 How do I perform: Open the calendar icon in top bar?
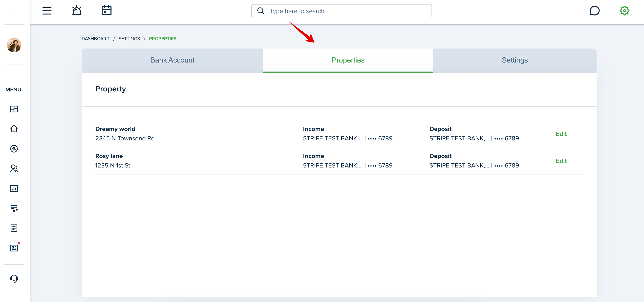pos(107,10)
